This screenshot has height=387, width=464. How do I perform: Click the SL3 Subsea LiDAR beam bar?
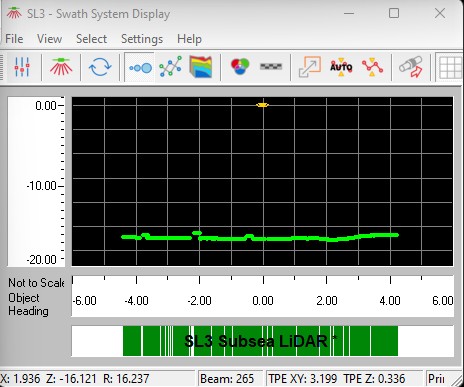coord(260,341)
